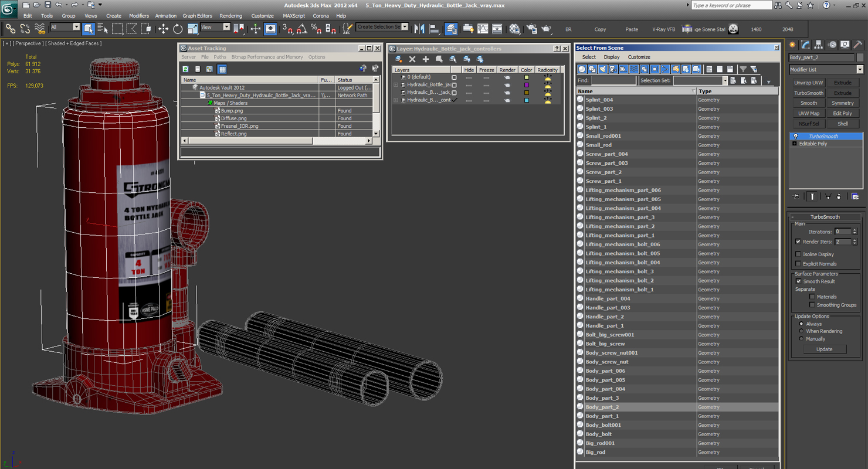Click the pin stack icon under modifier stack
The width and height of the screenshot is (868, 469).
click(x=796, y=196)
